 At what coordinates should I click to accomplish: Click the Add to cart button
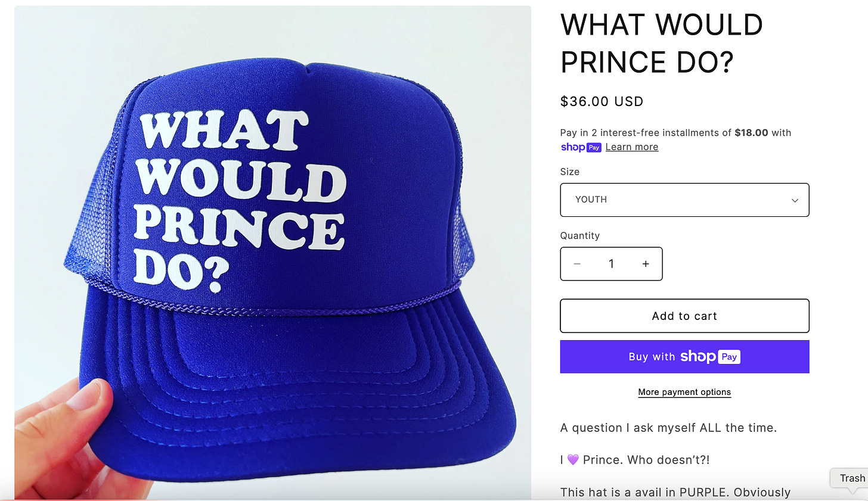click(684, 316)
